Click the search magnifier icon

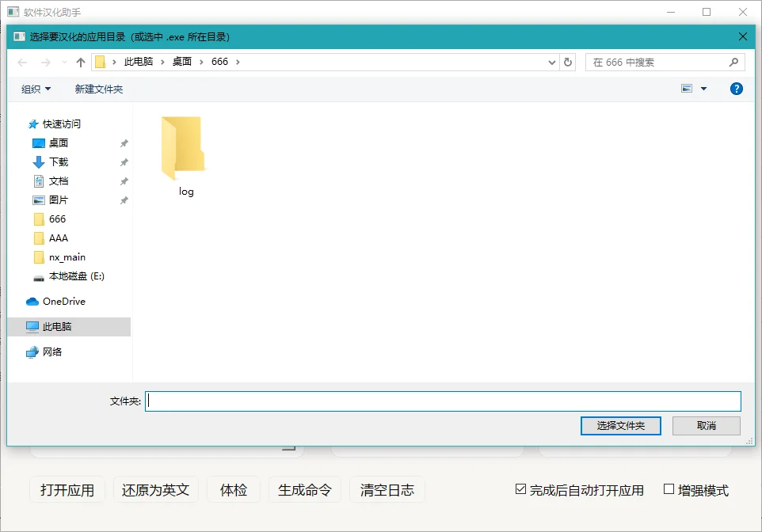[733, 63]
